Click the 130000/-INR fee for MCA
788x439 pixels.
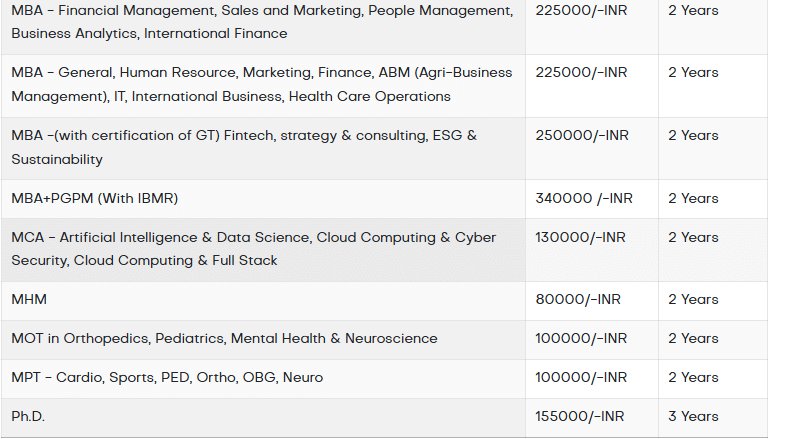click(580, 237)
